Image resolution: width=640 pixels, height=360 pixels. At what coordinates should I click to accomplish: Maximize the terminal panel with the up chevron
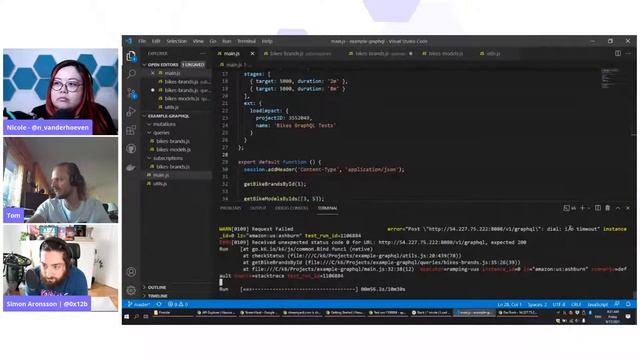[618, 208]
